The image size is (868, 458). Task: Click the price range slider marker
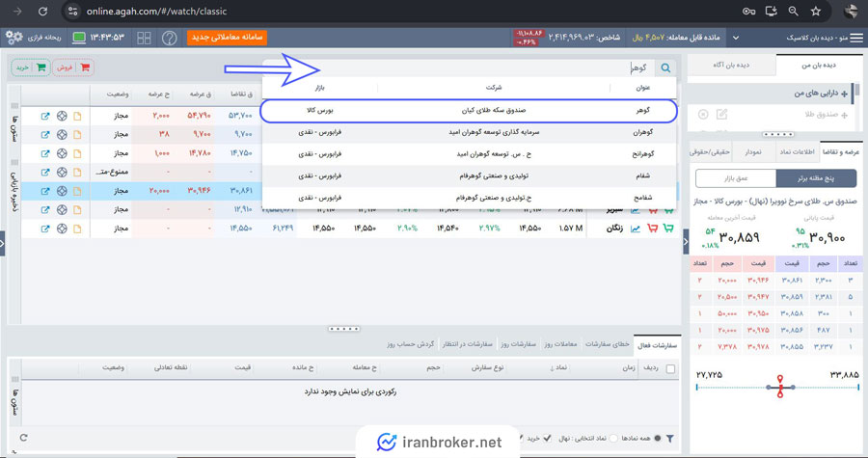(780, 387)
